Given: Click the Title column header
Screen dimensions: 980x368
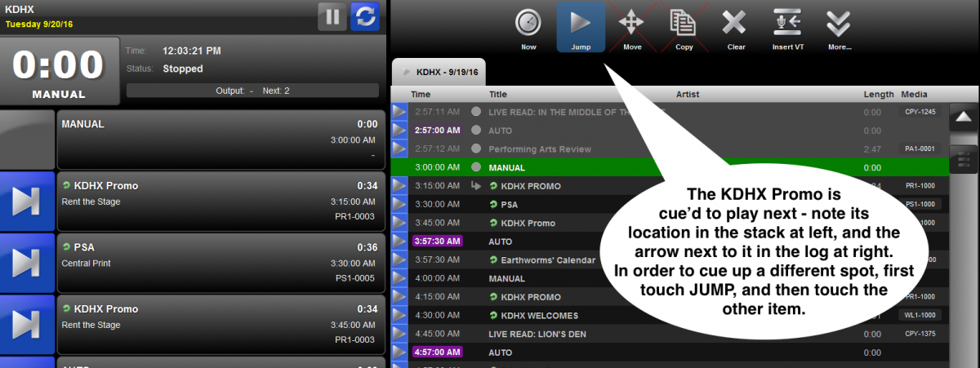Looking at the screenshot, I should point(497,95).
